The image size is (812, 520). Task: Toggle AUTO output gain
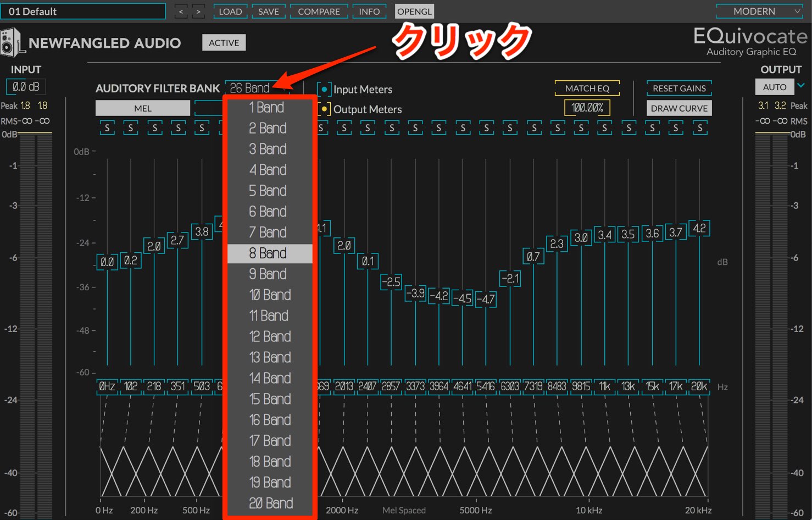(x=775, y=87)
